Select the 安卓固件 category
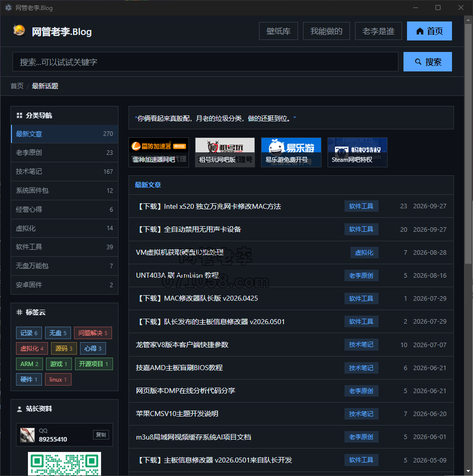 point(64,285)
